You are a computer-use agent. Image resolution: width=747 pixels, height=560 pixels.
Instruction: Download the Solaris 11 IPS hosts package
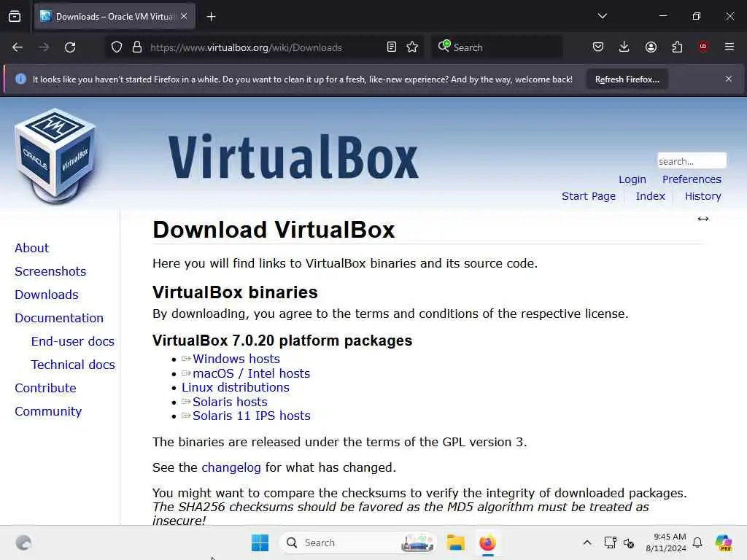(x=252, y=416)
